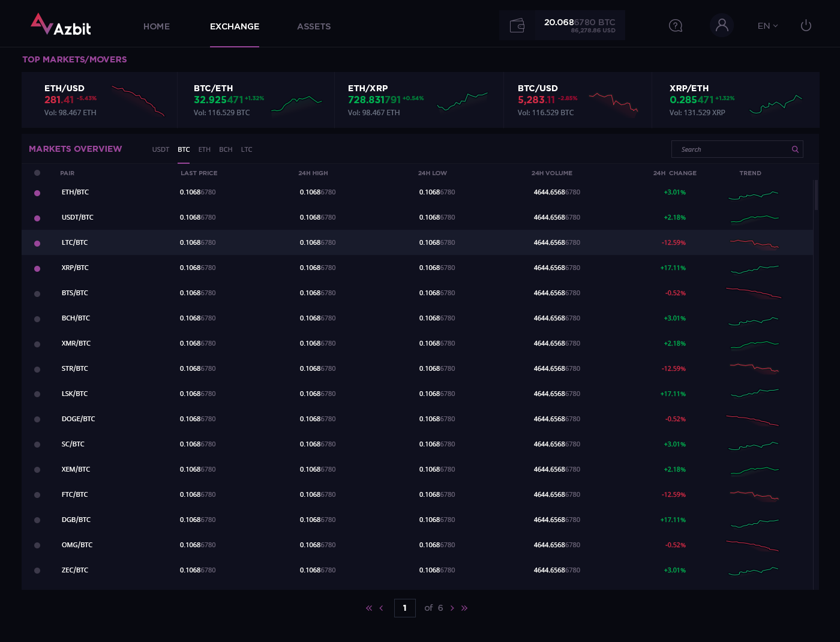
Task: Sort by 24H LOW column
Action: point(433,173)
